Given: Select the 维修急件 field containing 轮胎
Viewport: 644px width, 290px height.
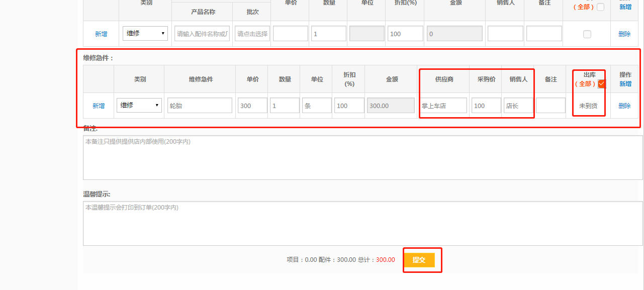Looking at the screenshot, I should 200,106.
